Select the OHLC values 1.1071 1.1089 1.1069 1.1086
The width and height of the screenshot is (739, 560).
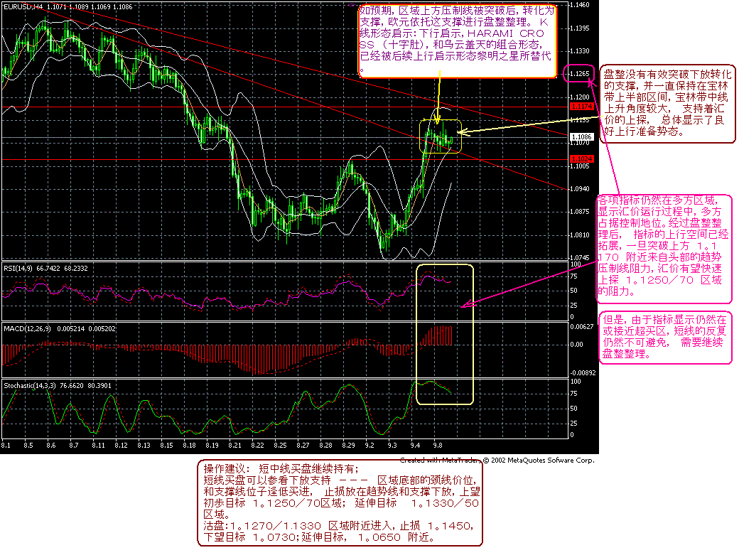click(90, 7)
